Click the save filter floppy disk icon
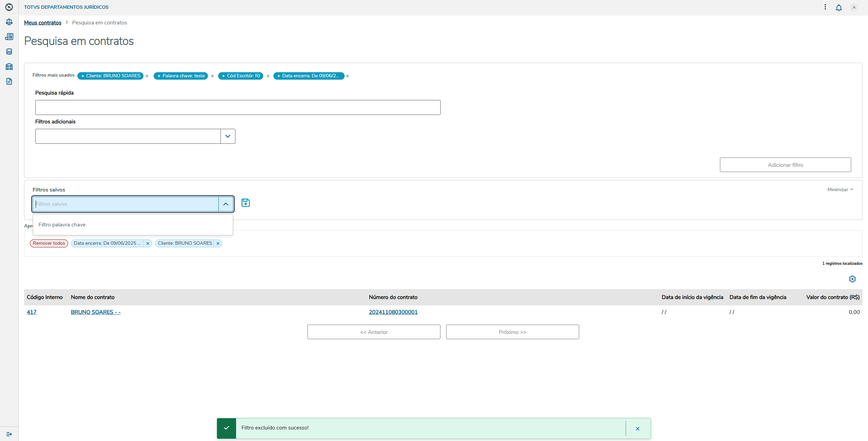Image resolution: width=868 pixels, height=441 pixels. click(246, 203)
